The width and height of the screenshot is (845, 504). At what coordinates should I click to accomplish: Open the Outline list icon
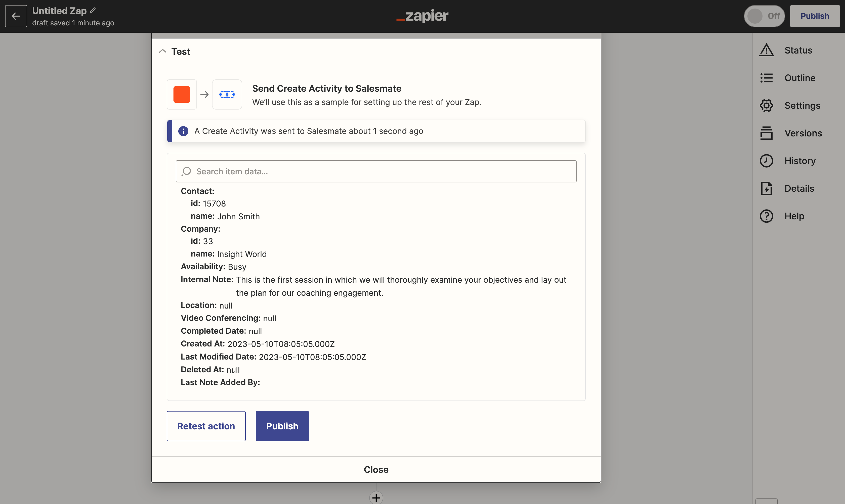tap(767, 78)
